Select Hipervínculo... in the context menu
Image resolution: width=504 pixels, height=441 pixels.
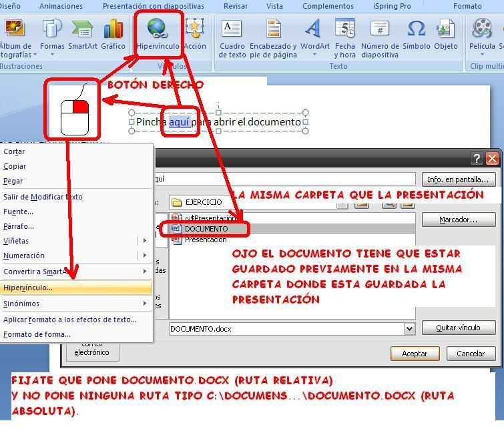click(x=76, y=288)
